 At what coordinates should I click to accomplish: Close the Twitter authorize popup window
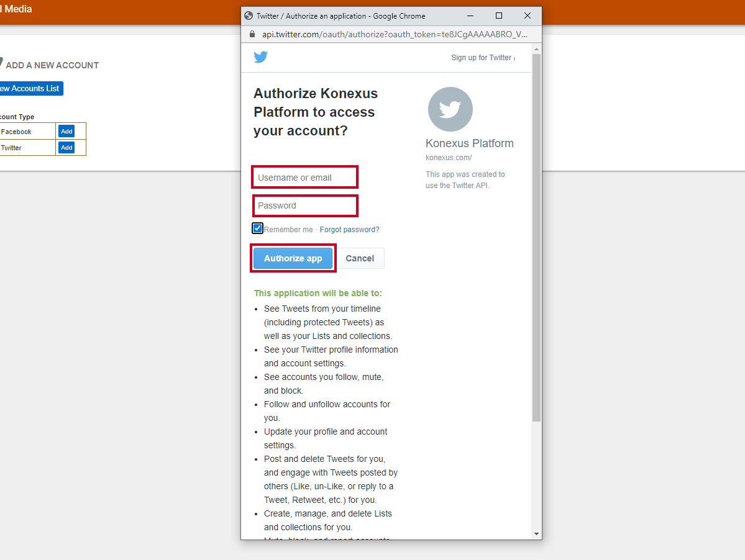[528, 16]
